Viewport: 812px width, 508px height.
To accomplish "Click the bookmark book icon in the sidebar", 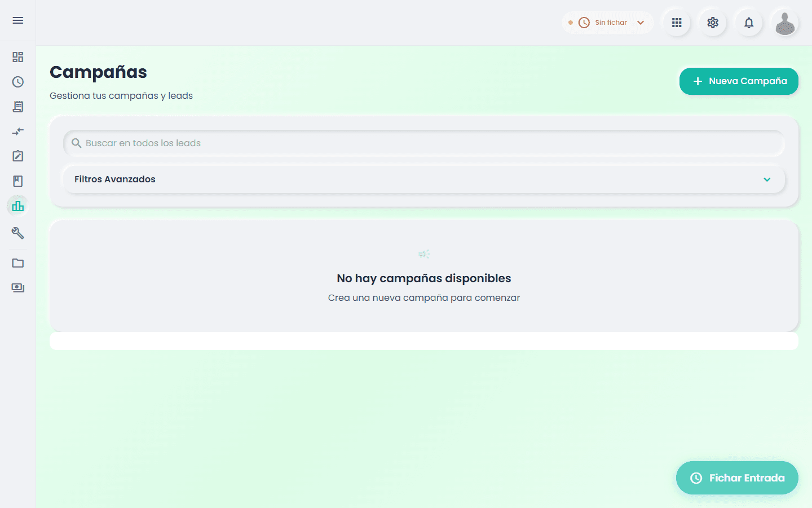I will coord(18,181).
